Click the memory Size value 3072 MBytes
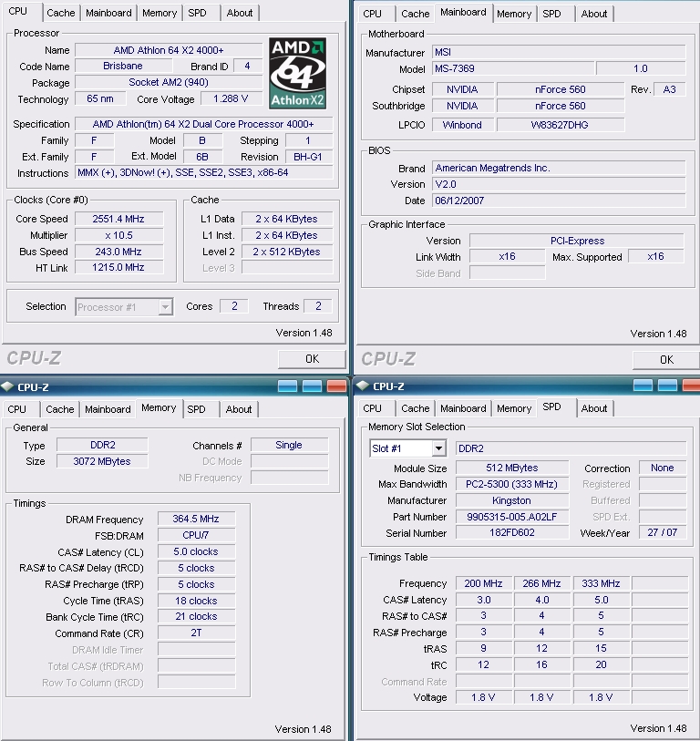Image resolution: width=700 pixels, height=741 pixels. click(x=102, y=461)
